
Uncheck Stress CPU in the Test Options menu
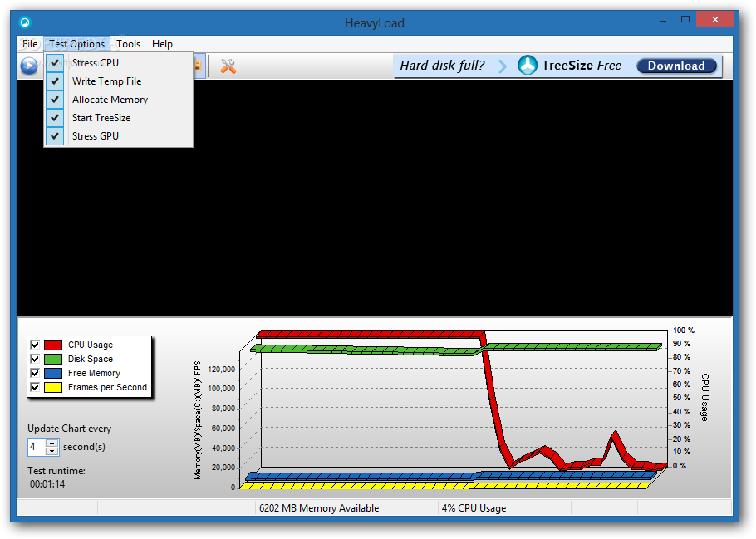(x=119, y=62)
